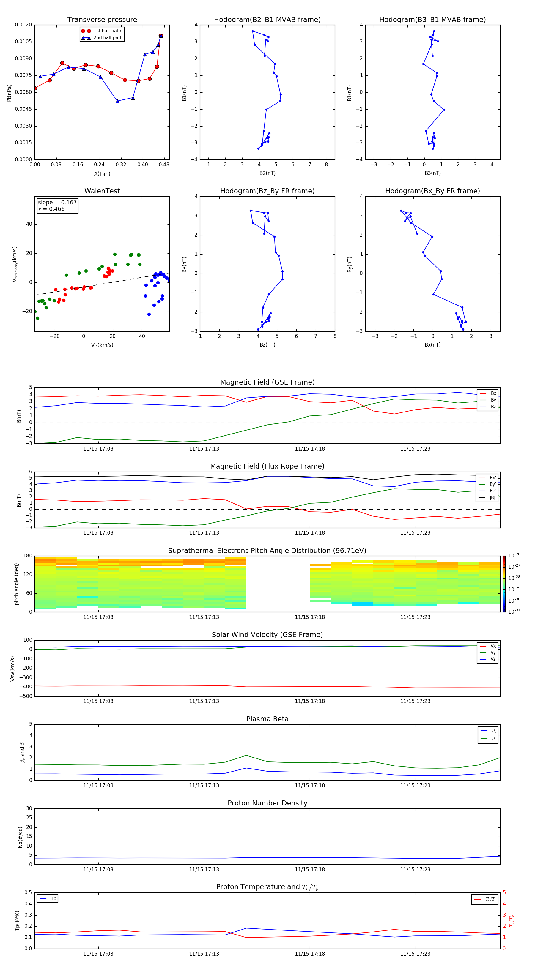
Task: Click the 'slope = 0.167' annotation text
Action: coord(57,203)
